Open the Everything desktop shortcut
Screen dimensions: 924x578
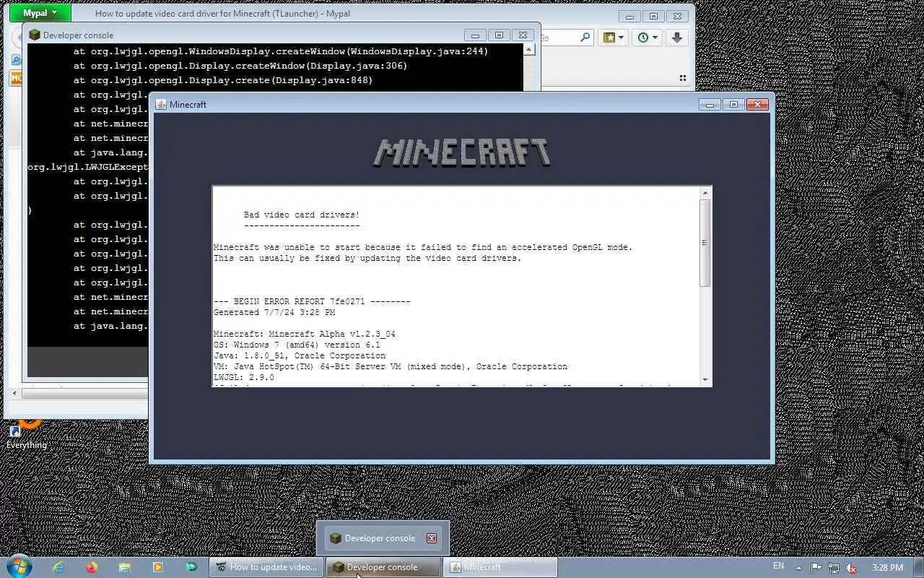click(x=27, y=436)
